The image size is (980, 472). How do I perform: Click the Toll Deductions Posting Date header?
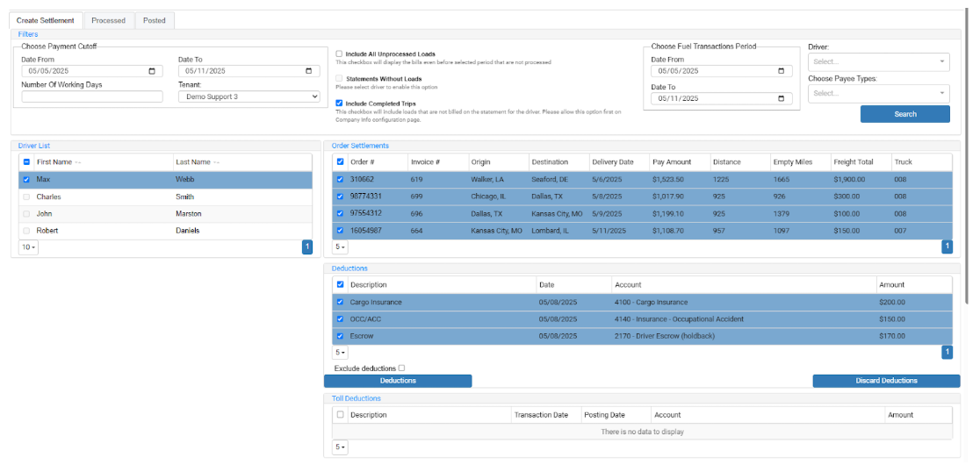[604, 415]
